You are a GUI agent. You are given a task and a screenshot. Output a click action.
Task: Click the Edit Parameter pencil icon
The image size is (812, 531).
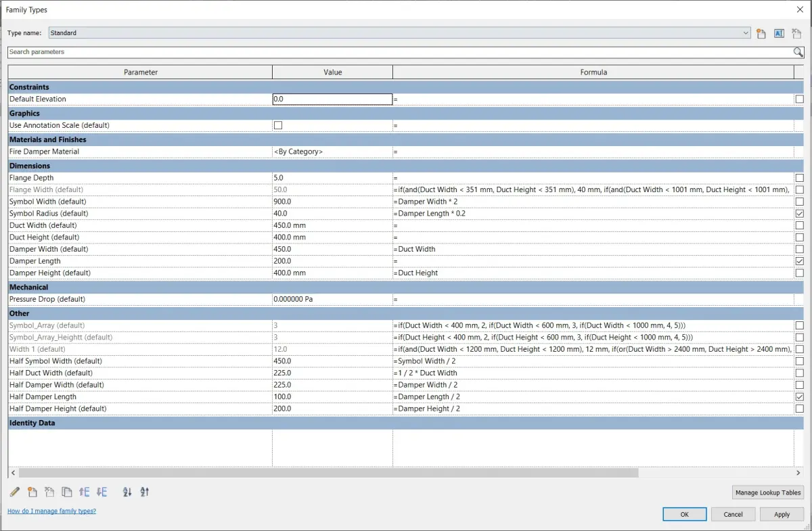pos(15,492)
